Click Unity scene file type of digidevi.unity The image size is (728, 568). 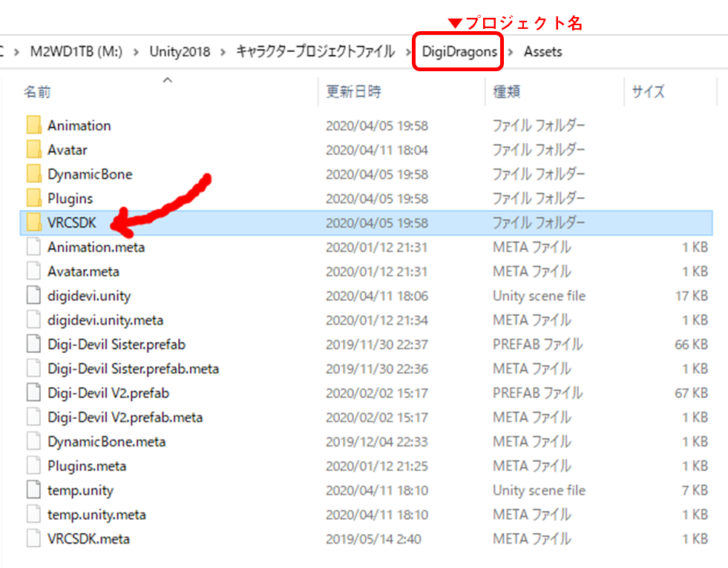point(539,296)
